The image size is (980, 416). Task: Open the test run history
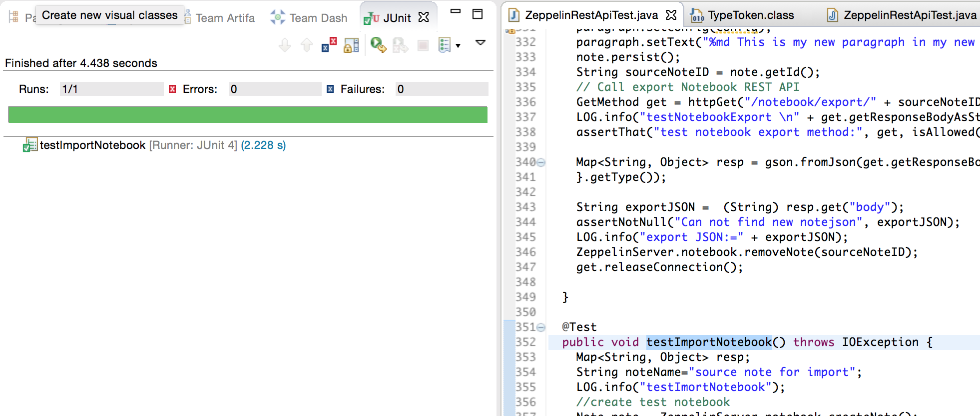(x=445, y=45)
